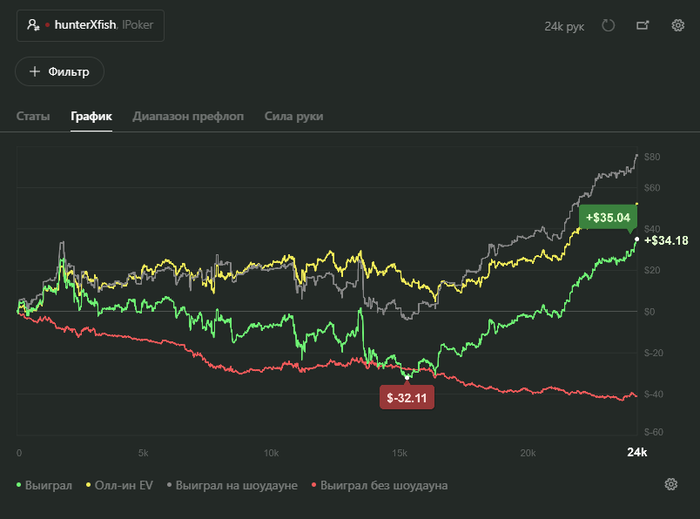The image size is (700, 519).
Task: Click the plus icon in Фильтр button
Action: (35, 71)
